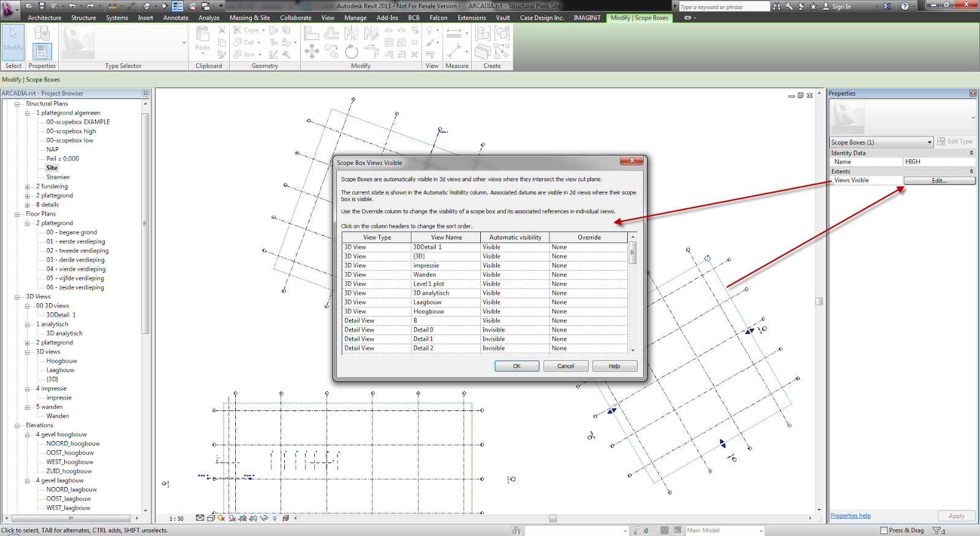Select the Offset tool in Modify panel
The width and height of the screenshot is (980, 536).
331,33
